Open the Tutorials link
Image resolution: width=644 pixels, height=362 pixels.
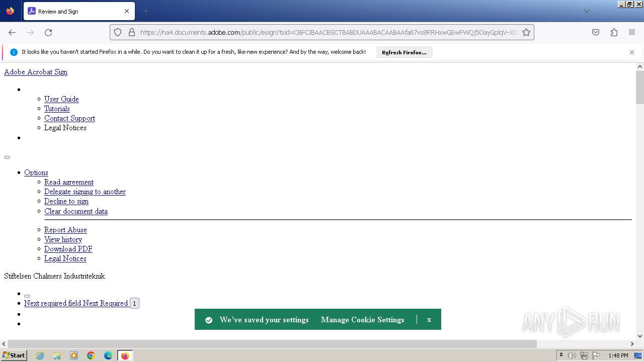coord(57,109)
